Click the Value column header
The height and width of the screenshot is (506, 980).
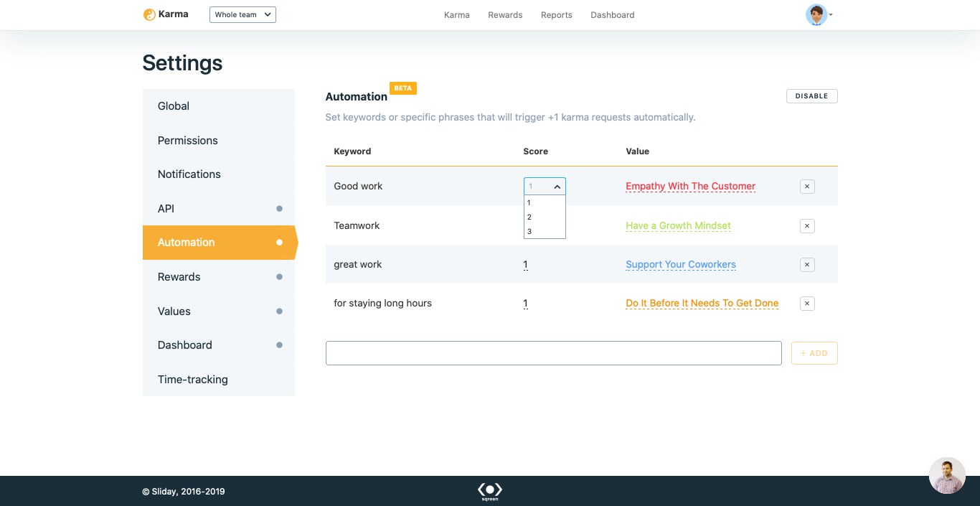pyautogui.click(x=637, y=151)
